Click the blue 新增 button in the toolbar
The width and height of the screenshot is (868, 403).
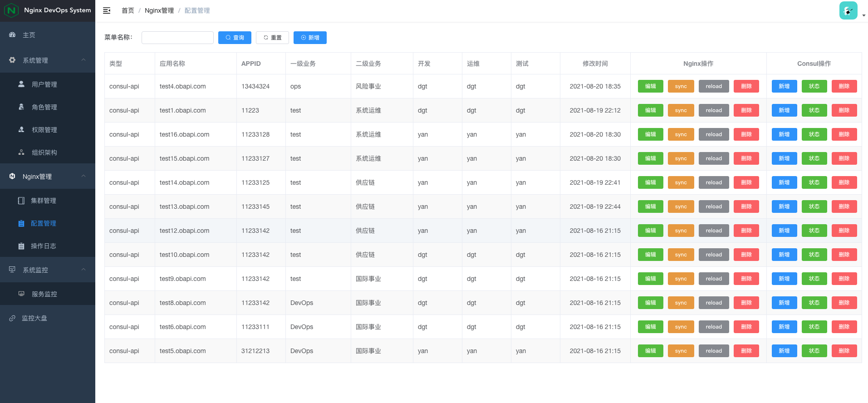tap(310, 38)
